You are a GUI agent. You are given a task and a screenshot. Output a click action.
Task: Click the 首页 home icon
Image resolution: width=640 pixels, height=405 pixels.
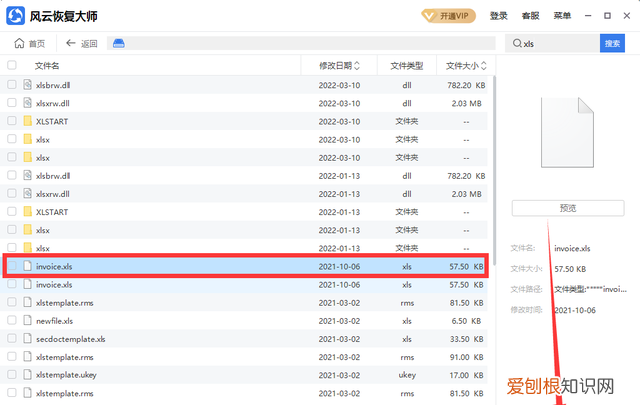pyautogui.click(x=20, y=44)
